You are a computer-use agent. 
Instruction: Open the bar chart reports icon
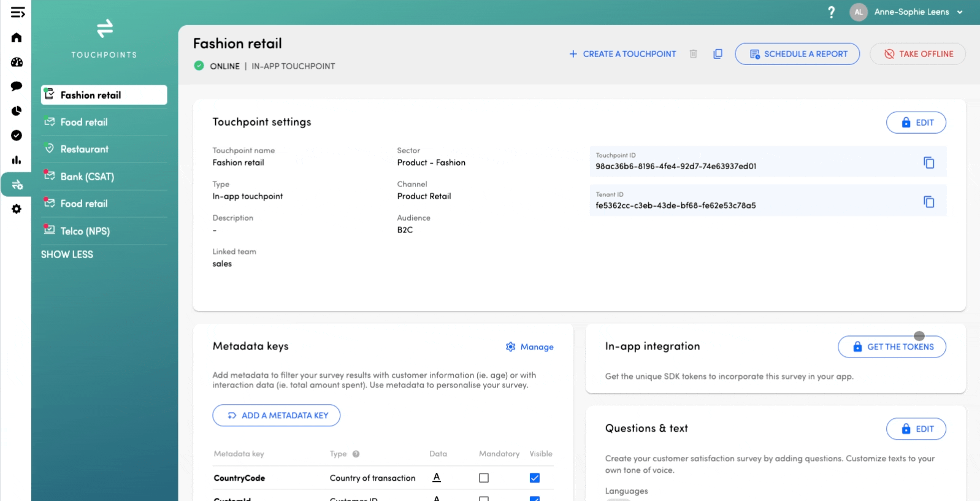pyautogui.click(x=17, y=160)
